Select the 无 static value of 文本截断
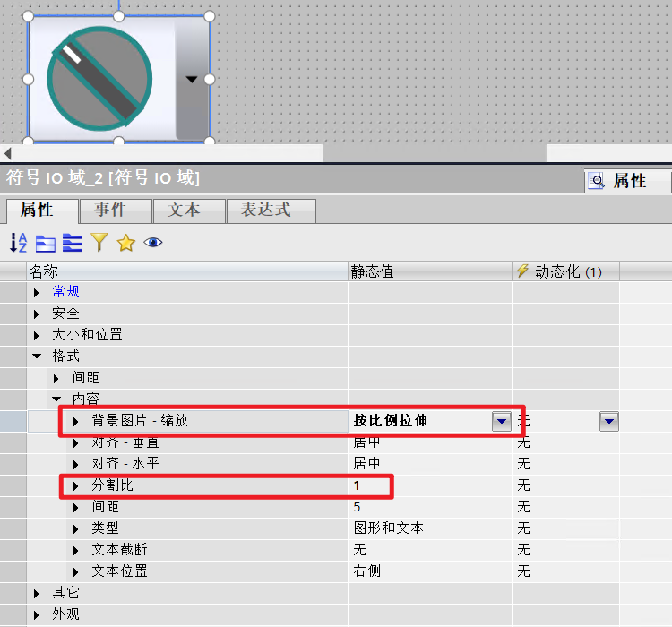Image resolution: width=672 pixels, height=627 pixels. (360, 550)
